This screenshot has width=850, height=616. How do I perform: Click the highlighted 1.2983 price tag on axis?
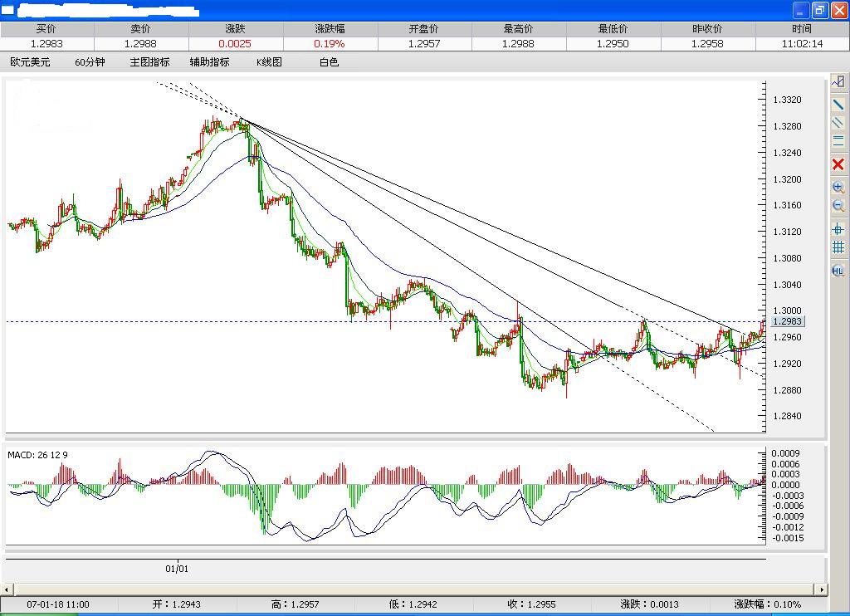tap(786, 321)
